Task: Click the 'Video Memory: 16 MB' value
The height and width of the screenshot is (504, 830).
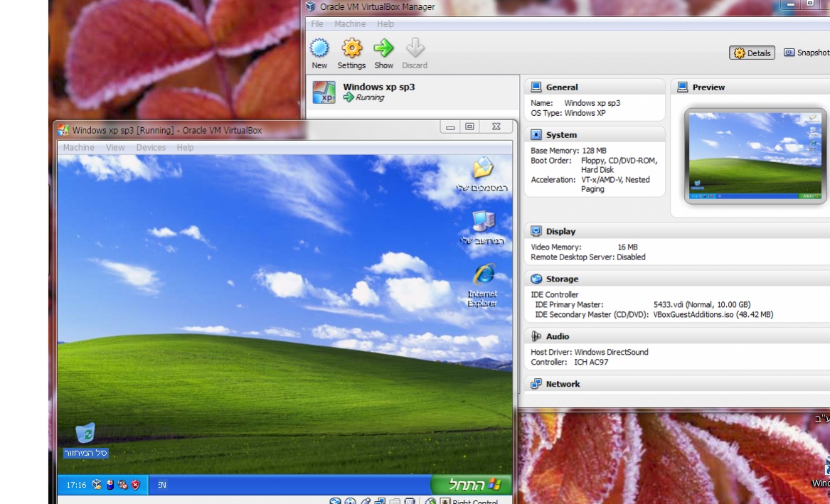Action: (627, 247)
